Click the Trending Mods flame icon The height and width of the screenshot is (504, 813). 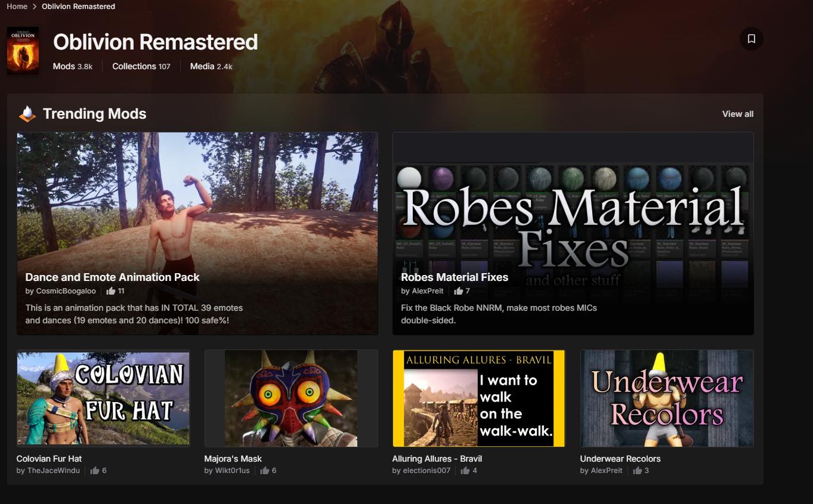27,113
